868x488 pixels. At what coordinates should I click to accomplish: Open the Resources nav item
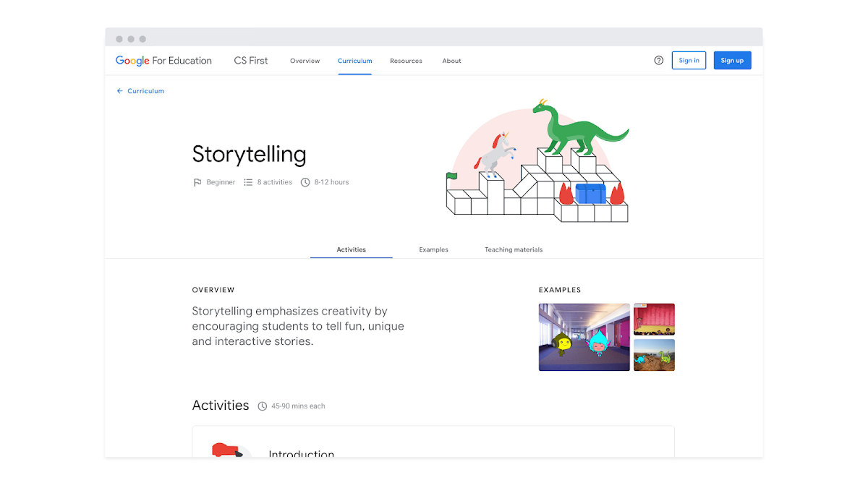[x=406, y=61]
